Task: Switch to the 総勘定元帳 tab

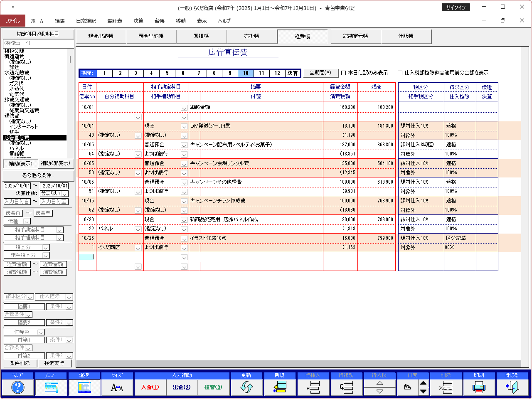Action: (x=355, y=36)
